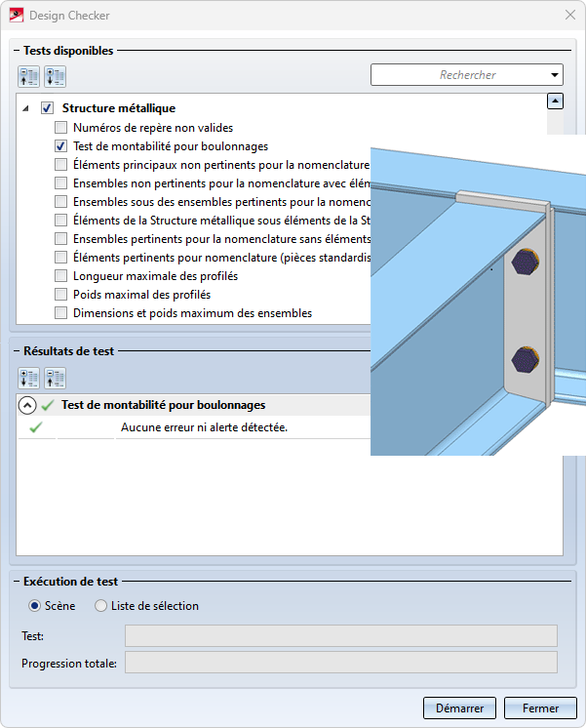Select the 'Test de montabilité pour boulonnages' result header
Image resolution: width=586 pixels, height=728 pixels.
tap(163, 405)
